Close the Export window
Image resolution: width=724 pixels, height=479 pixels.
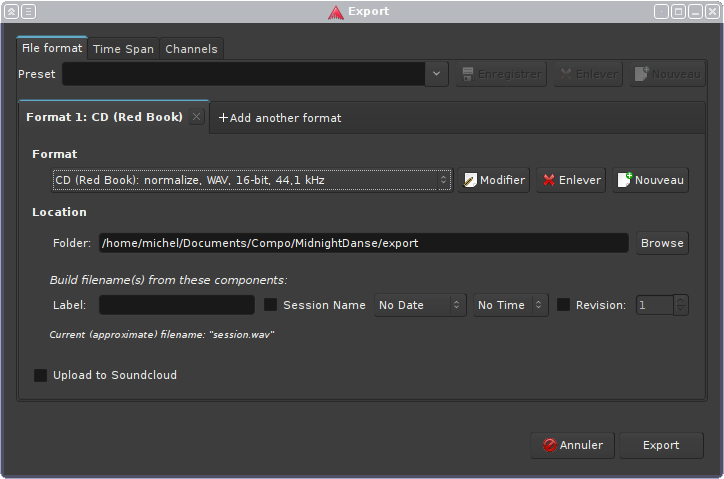click(x=712, y=11)
